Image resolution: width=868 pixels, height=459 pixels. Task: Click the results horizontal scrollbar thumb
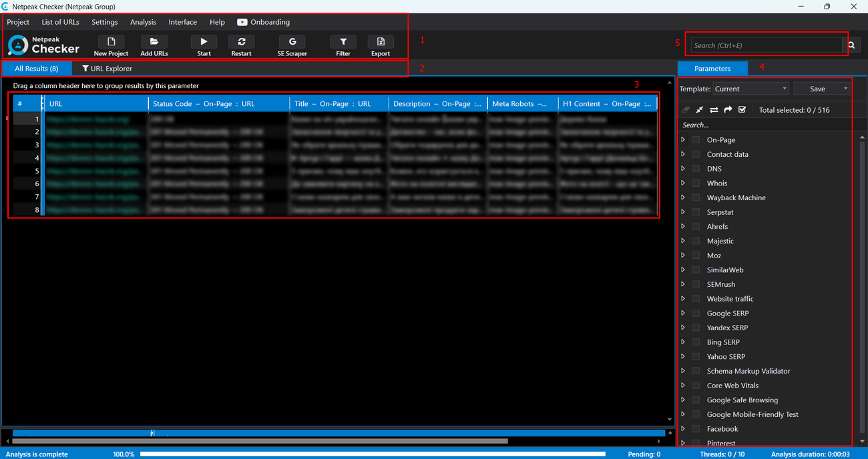point(260,441)
